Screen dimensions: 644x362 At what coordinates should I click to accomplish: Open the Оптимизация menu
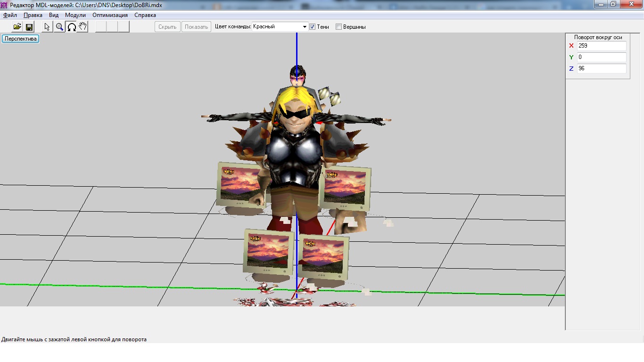(x=110, y=15)
